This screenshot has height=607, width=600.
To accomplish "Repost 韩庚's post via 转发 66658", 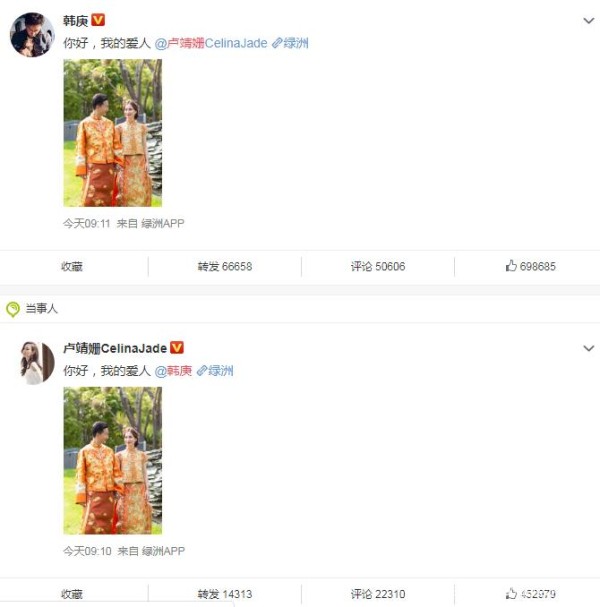I will 225,266.
